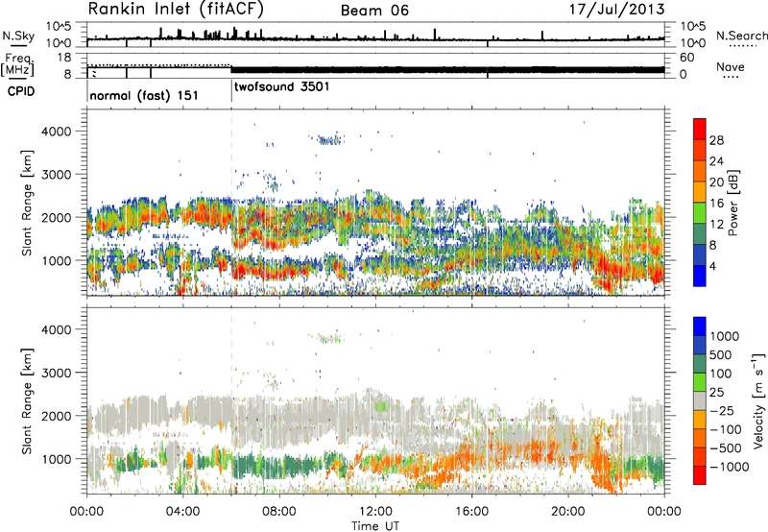The height and width of the screenshot is (532, 768).
Task: Select the 'Beam 06' header label
Action: [374, 11]
